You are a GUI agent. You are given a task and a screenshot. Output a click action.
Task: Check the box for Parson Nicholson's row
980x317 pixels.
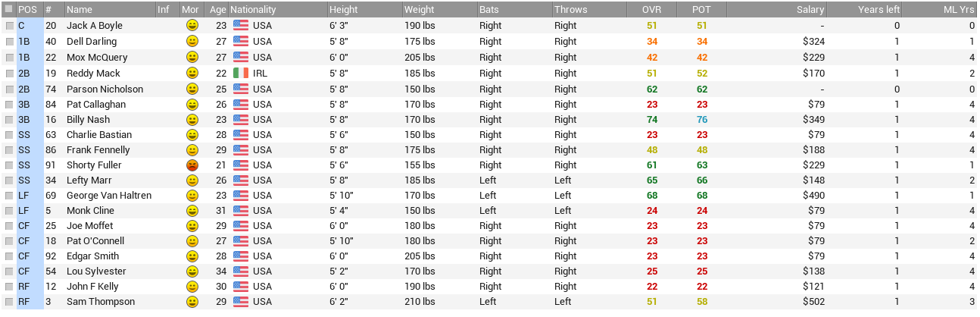point(9,89)
